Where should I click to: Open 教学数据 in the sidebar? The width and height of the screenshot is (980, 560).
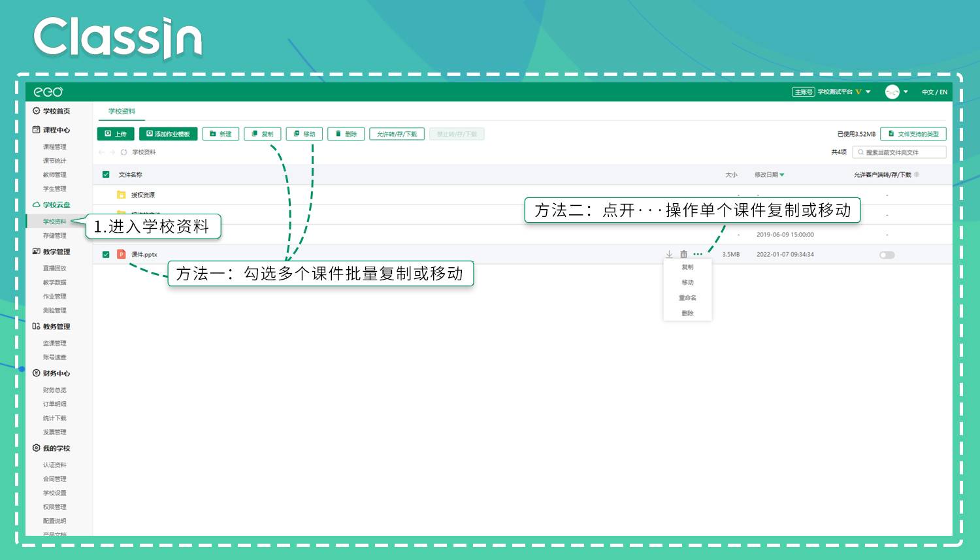(55, 283)
